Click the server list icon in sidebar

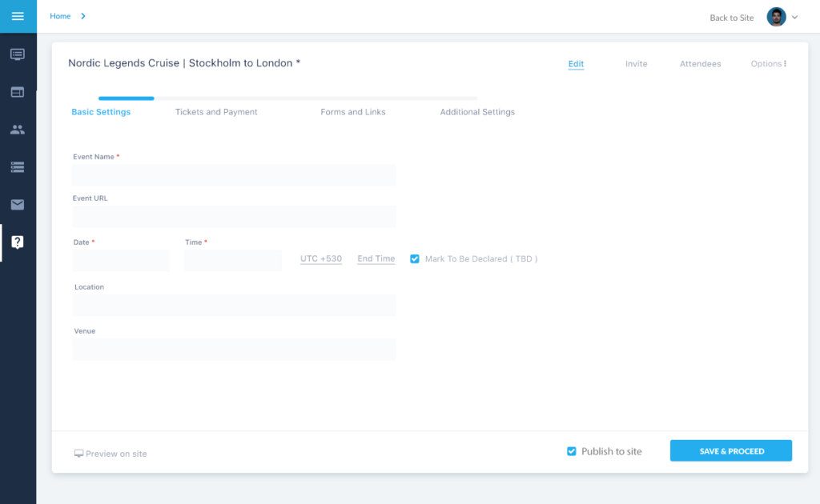click(18, 167)
